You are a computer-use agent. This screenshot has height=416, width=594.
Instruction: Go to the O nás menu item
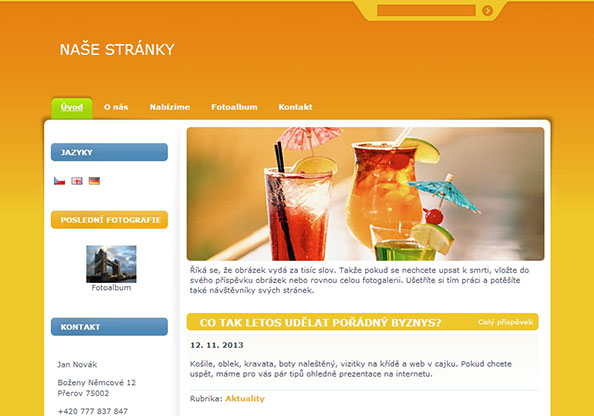pyautogui.click(x=116, y=107)
